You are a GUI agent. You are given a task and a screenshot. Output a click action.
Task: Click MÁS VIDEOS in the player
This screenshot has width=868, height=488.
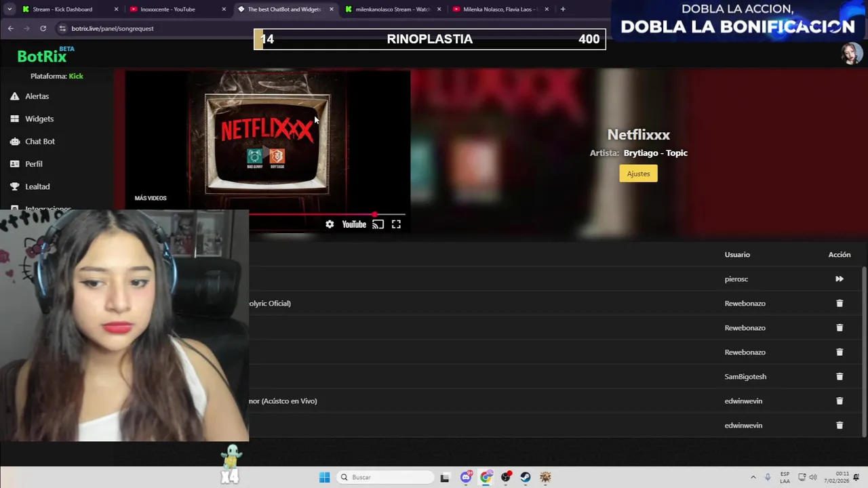(151, 198)
